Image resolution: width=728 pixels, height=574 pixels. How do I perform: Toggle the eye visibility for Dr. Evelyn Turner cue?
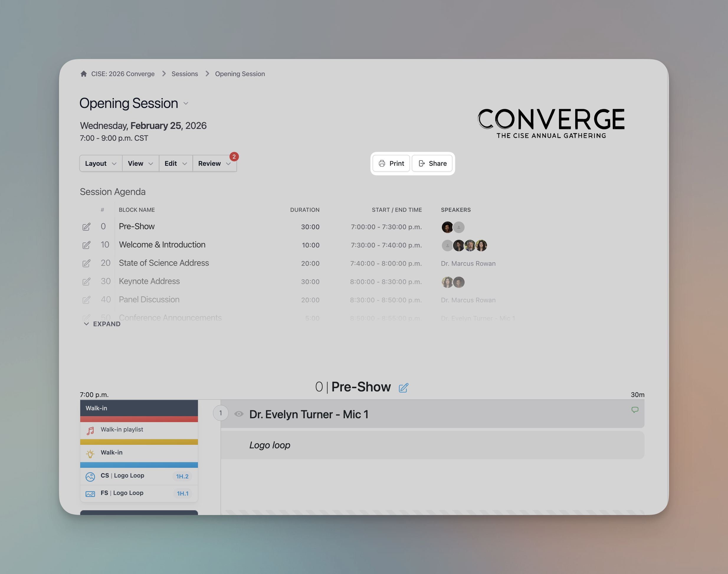[x=239, y=414]
